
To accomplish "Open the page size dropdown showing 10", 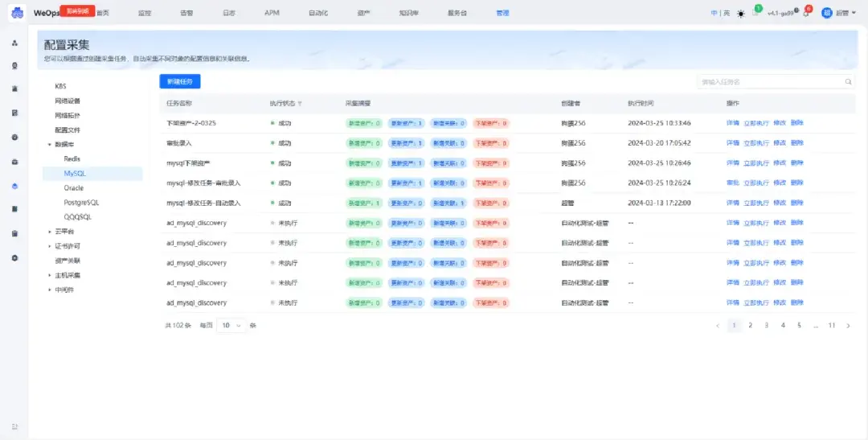I will pyautogui.click(x=231, y=326).
